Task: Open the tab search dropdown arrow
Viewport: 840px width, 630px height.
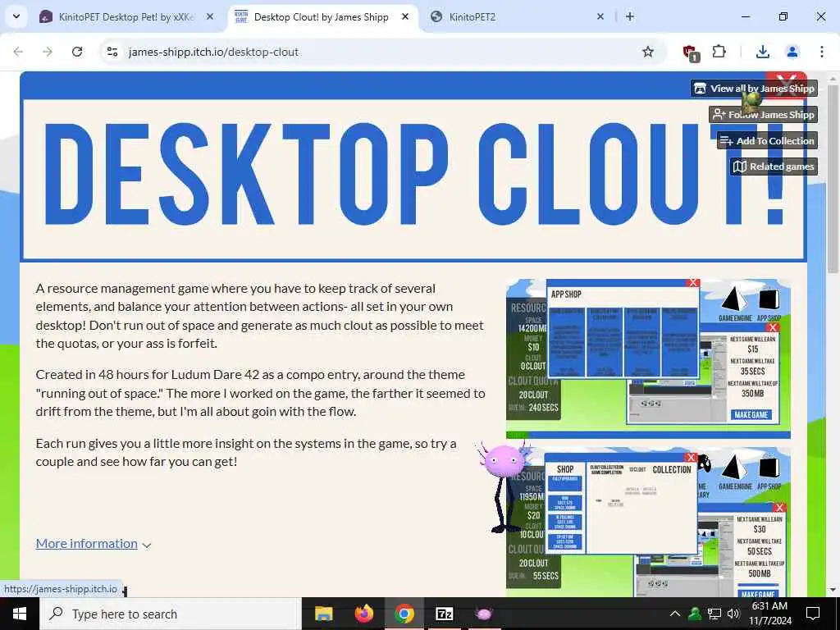Action: tap(16, 16)
